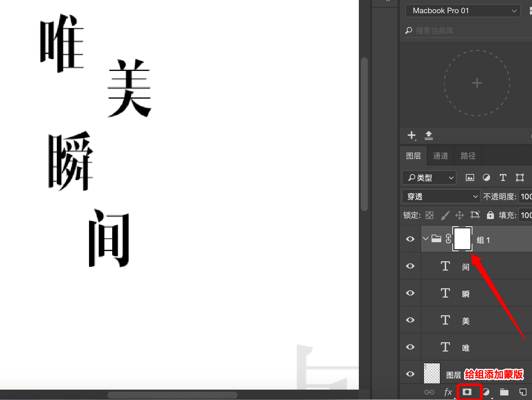532x400 pixels.
Task: Select the 唯 layer name
Action: [x=466, y=348]
